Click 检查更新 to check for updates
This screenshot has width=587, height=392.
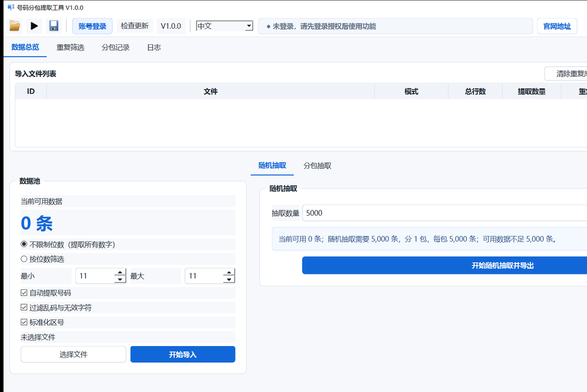point(135,26)
